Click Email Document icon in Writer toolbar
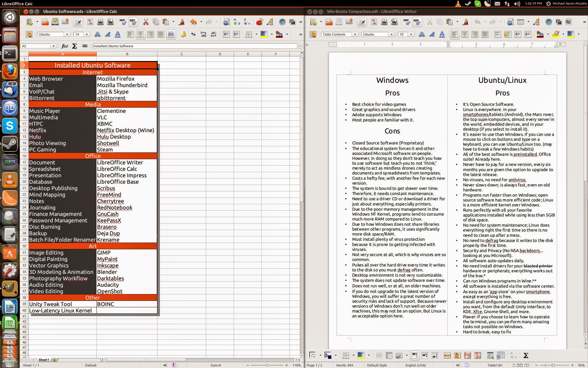 coord(349,22)
